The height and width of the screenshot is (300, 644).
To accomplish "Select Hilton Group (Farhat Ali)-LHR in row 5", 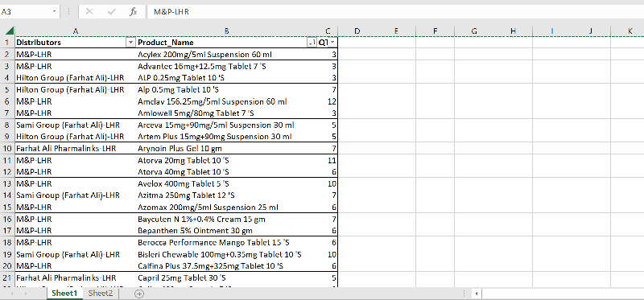I will pyautogui.click(x=76, y=89).
